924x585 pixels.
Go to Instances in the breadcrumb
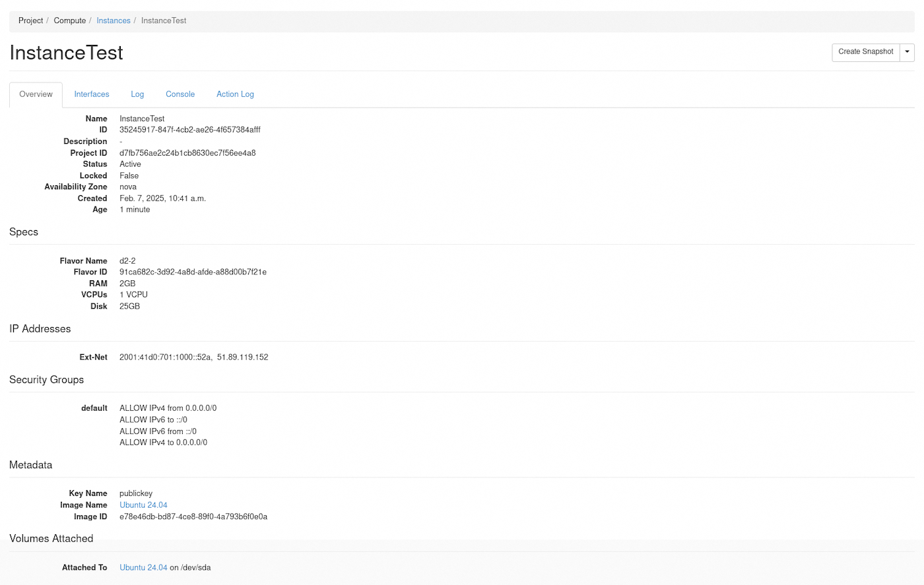tap(114, 21)
